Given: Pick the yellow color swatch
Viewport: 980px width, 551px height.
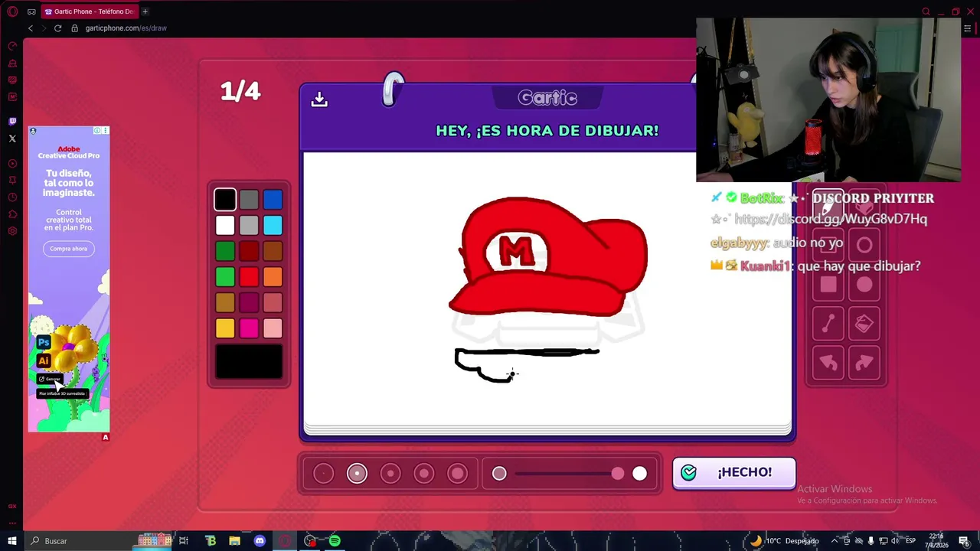Looking at the screenshot, I should pos(225,328).
